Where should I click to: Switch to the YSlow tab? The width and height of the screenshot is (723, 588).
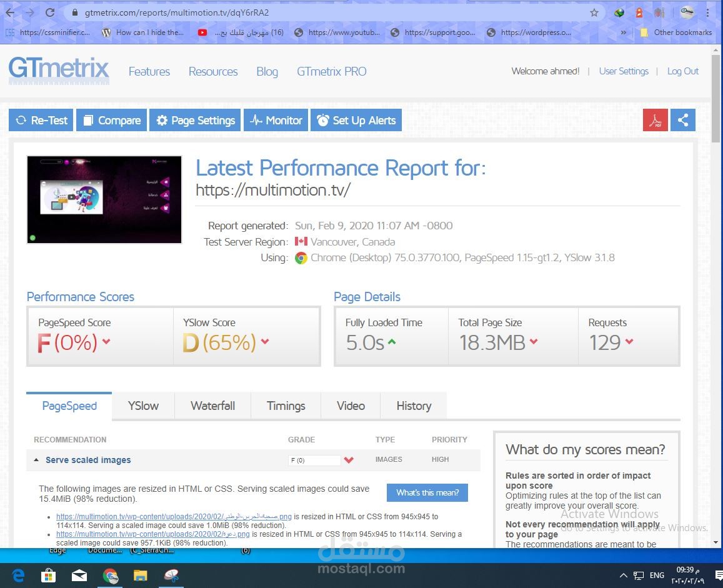[x=143, y=406]
